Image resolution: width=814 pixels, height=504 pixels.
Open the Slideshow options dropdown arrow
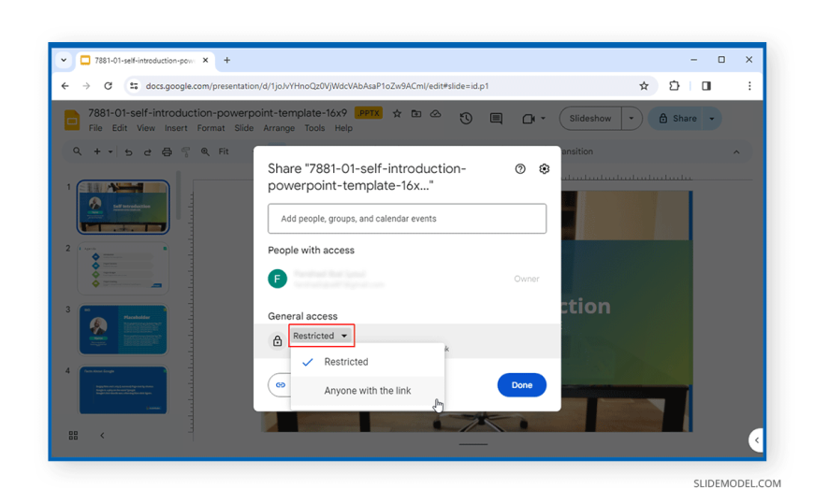tap(632, 119)
